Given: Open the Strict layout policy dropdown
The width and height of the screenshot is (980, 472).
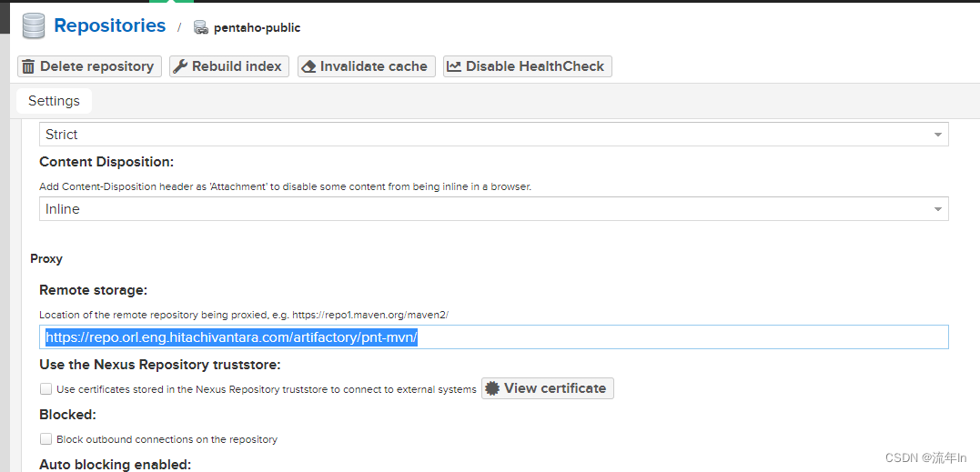Looking at the screenshot, I should tap(494, 135).
